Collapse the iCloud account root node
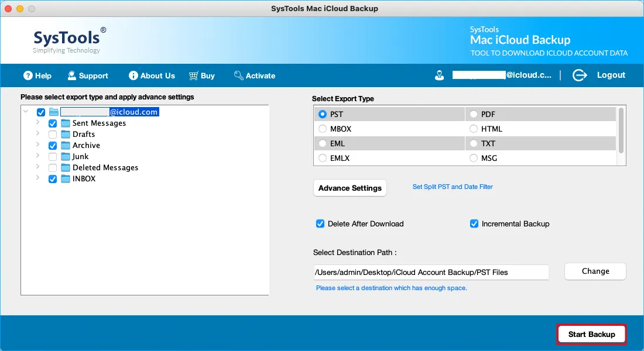 [26, 112]
